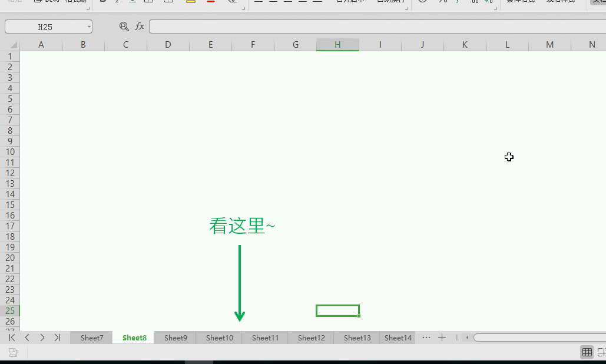The image size is (606, 364).
Task: Select column L header
Action: click(507, 45)
